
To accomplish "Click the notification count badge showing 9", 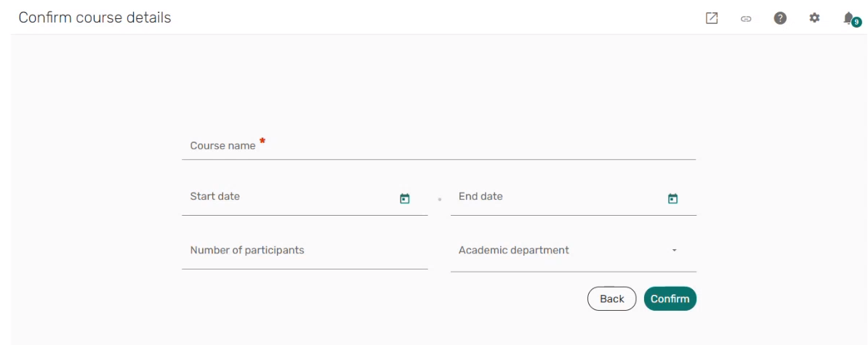I will (856, 23).
